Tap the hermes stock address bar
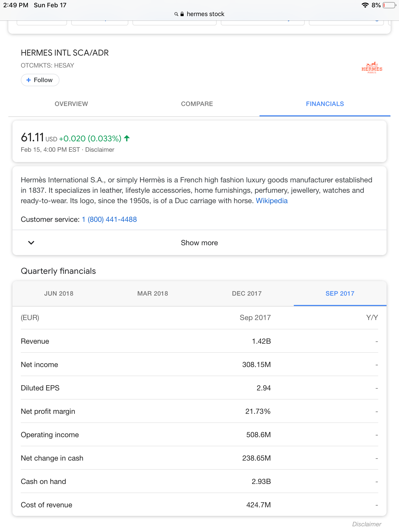Screen dimensions: 399x532 pyautogui.click(x=205, y=14)
